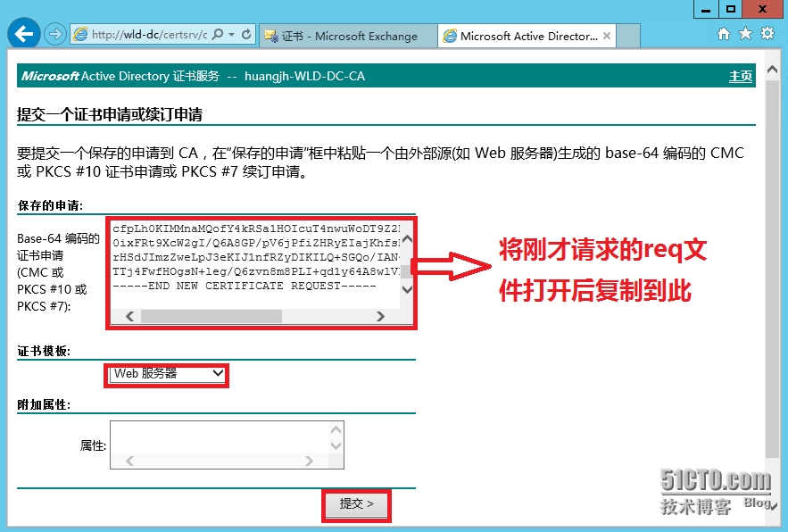
Task: Focus the http://wld-dc/certsrv address field
Action: (149, 34)
